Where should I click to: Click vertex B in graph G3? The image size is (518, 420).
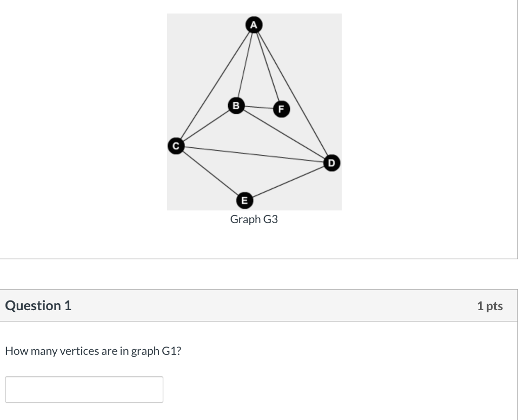tap(236, 106)
